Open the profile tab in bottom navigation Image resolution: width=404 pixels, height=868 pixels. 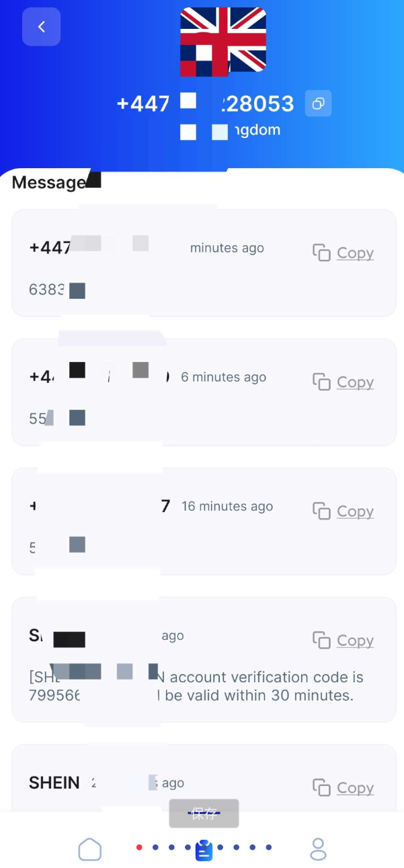pos(318,849)
